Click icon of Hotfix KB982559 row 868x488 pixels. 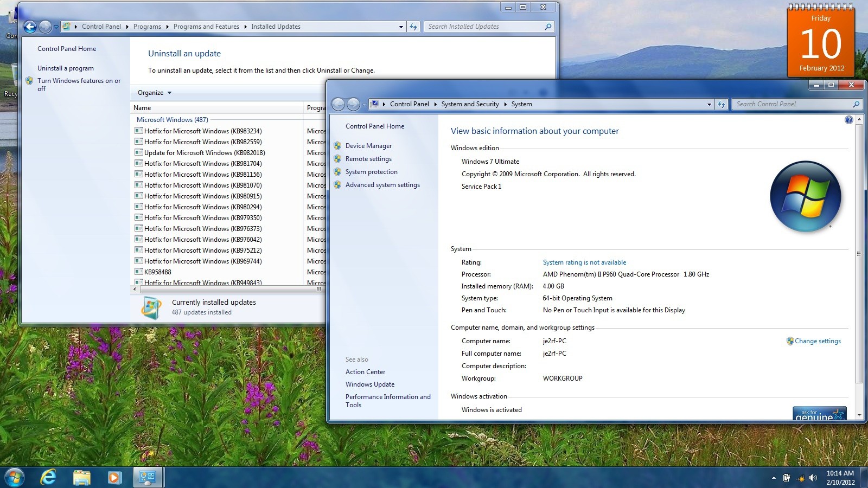pyautogui.click(x=139, y=142)
